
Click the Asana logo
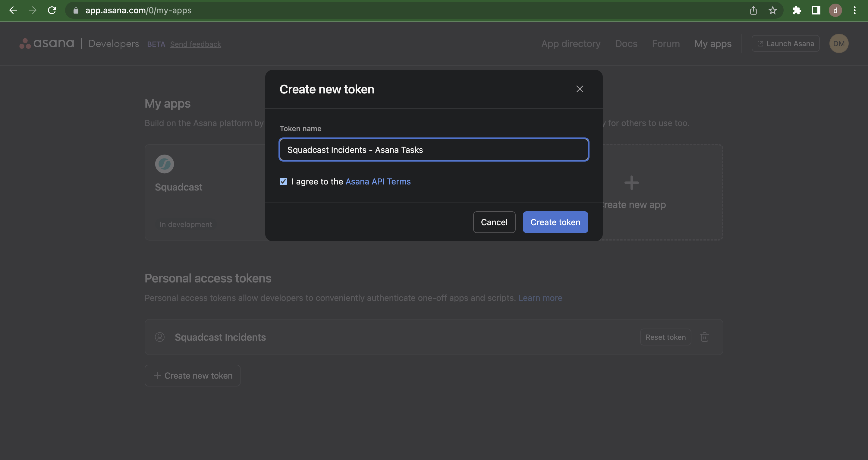click(46, 43)
